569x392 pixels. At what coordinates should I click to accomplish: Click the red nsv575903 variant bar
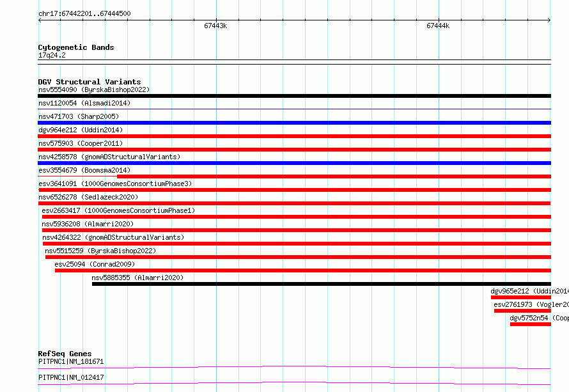(x=294, y=150)
